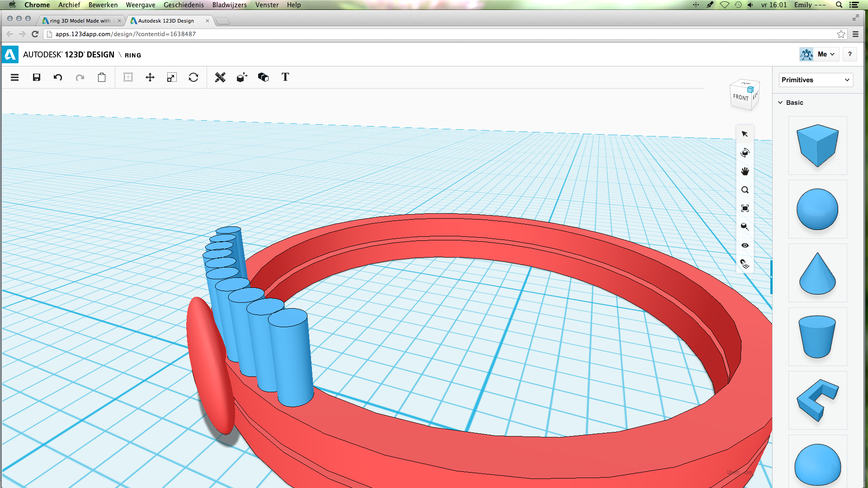Bookmark page with star icon
Screen dimensions: 868x488
(x=841, y=34)
